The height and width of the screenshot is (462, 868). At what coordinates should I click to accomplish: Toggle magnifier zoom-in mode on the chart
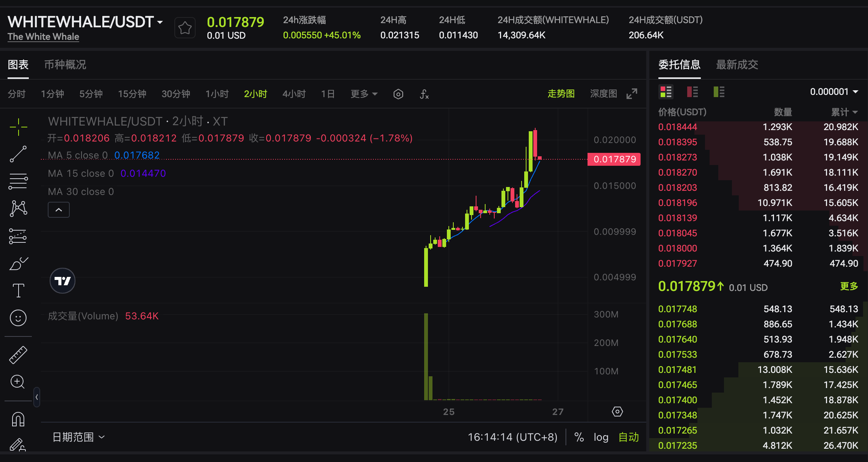[18, 382]
